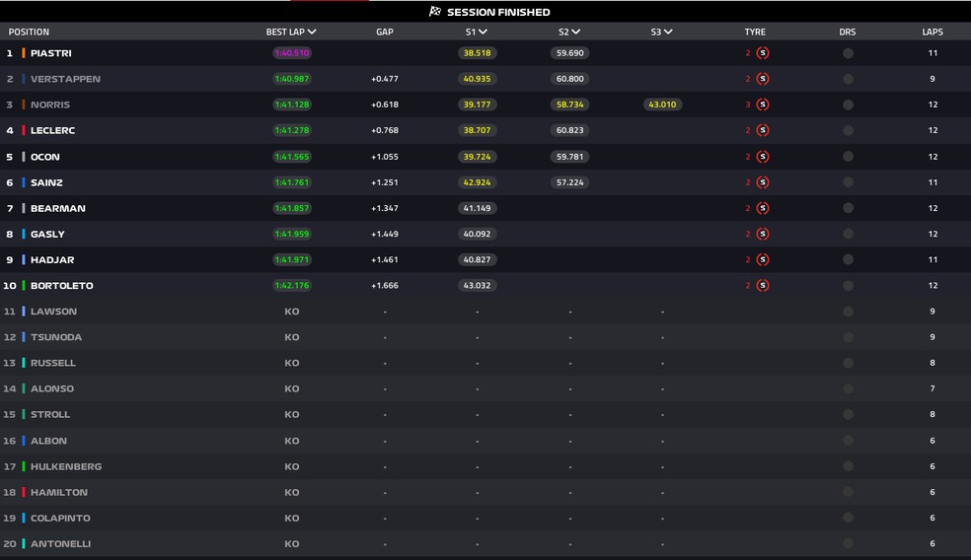Click DRS indicator dot for Russell
The image size is (971, 560).
tap(849, 363)
